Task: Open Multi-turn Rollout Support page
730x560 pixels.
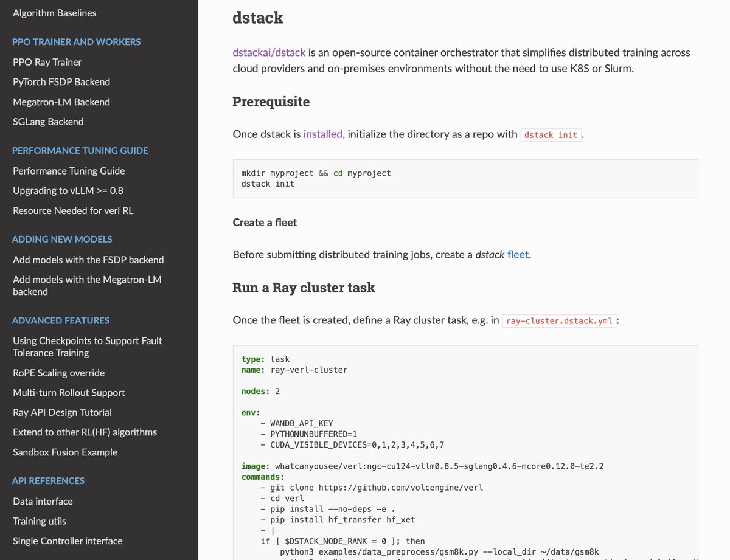Action: pyautogui.click(x=69, y=393)
